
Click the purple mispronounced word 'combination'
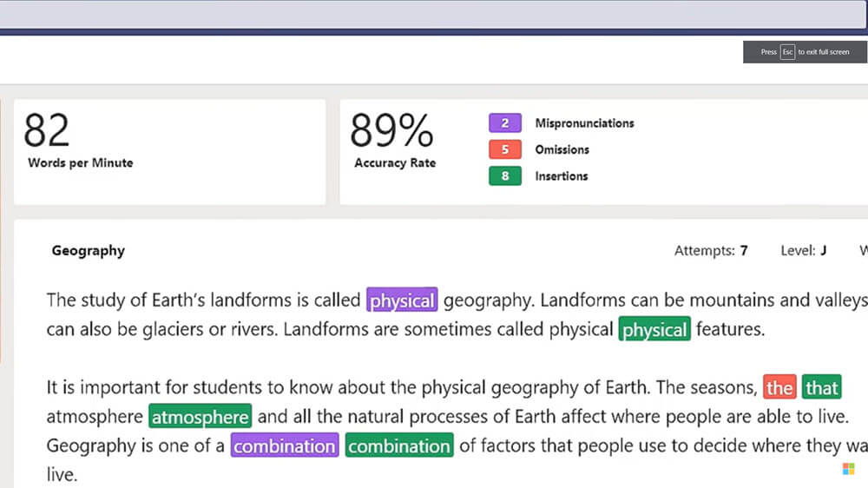point(285,445)
